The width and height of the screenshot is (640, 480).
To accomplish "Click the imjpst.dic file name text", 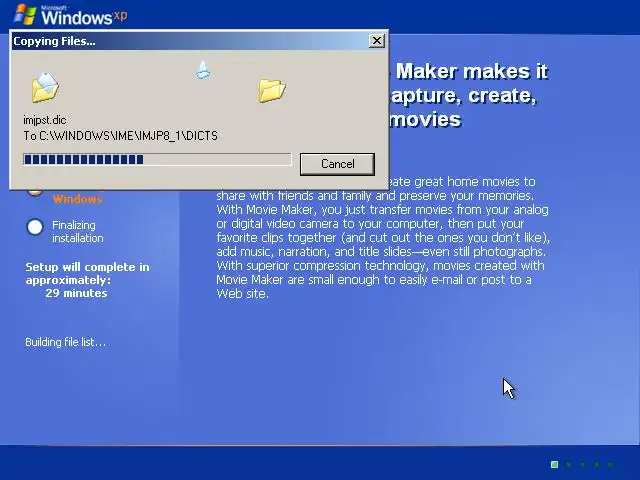I will [x=44, y=120].
